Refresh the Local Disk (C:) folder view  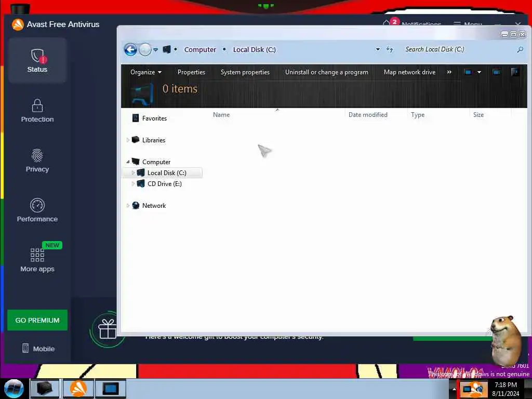tap(390, 49)
